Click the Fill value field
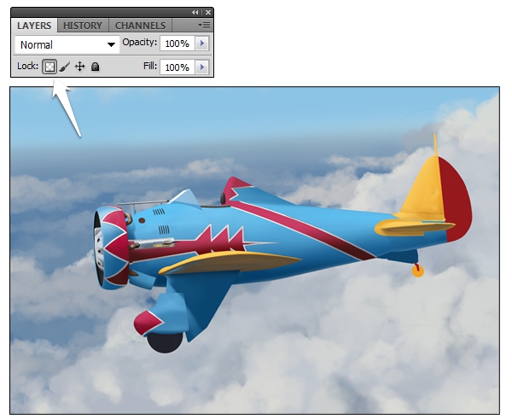 point(177,67)
